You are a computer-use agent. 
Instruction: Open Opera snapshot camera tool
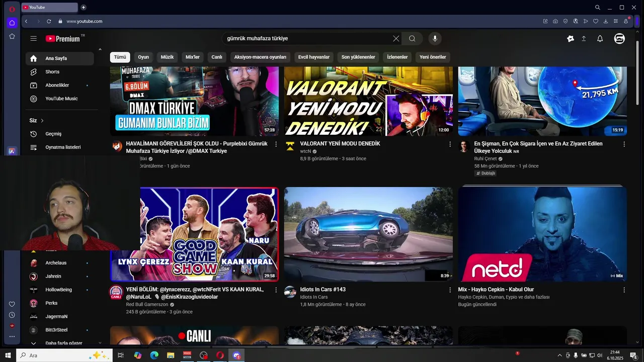pyautogui.click(x=555, y=21)
